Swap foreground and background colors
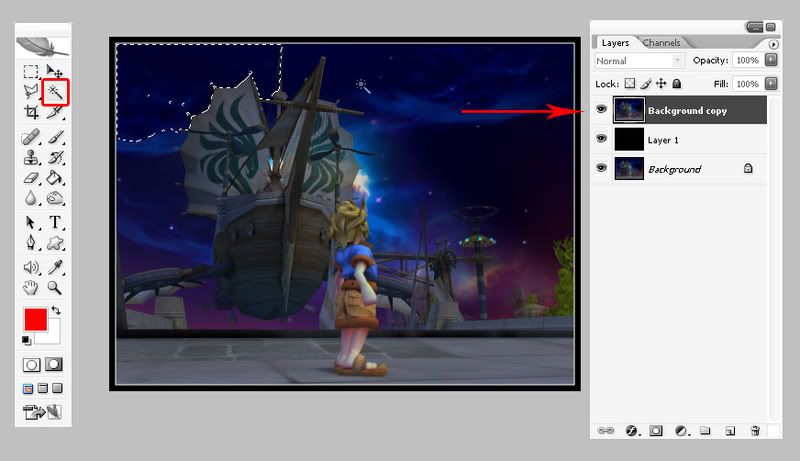The height and width of the screenshot is (461, 800). click(x=56, y=310)
